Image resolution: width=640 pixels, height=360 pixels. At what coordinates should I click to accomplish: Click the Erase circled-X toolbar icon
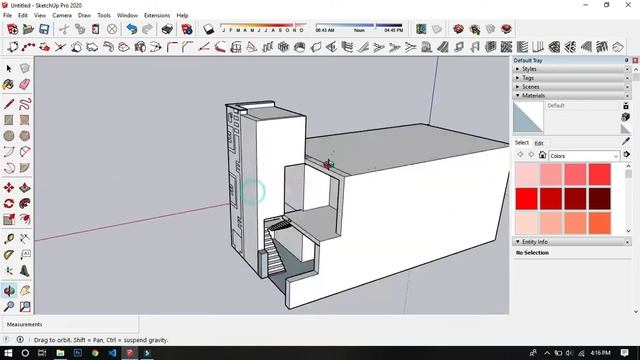point(112,29)
